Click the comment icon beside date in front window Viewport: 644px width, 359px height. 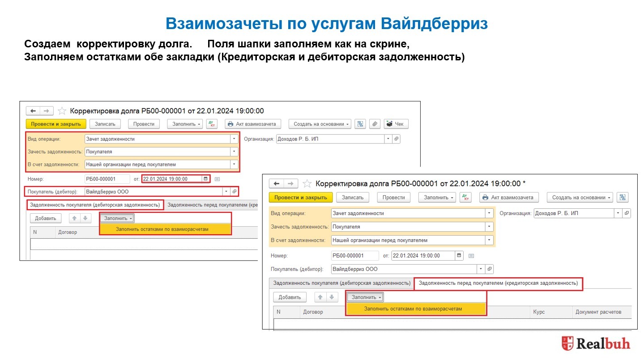[x=471, y=256]
